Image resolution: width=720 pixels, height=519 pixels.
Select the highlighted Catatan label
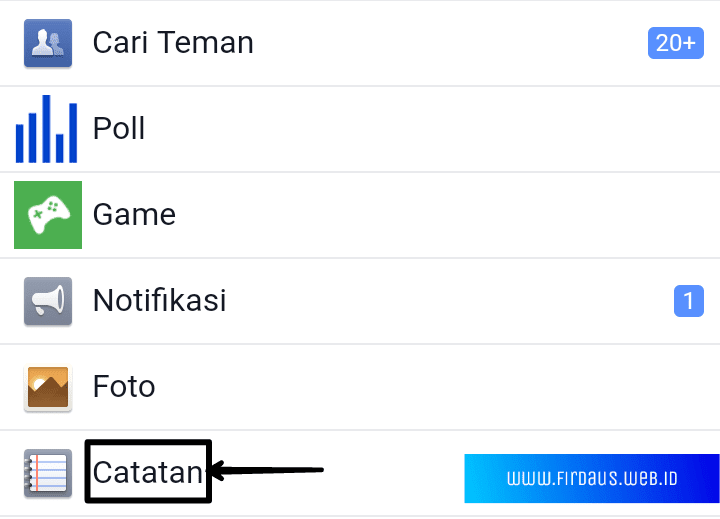pyautogui.click(x=148, y=472)
